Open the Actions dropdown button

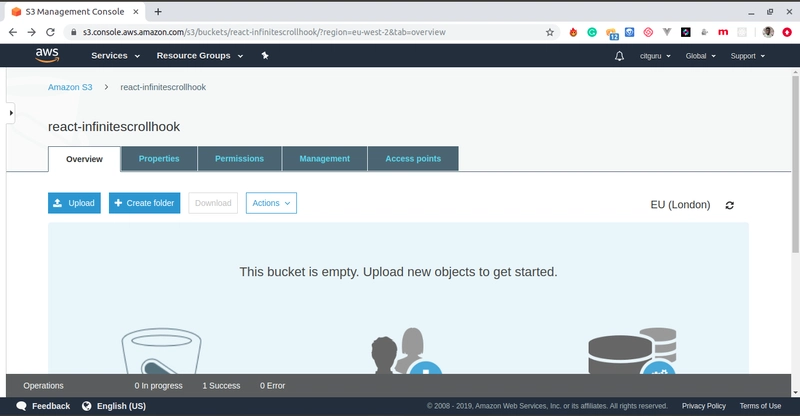click(271, 203)
